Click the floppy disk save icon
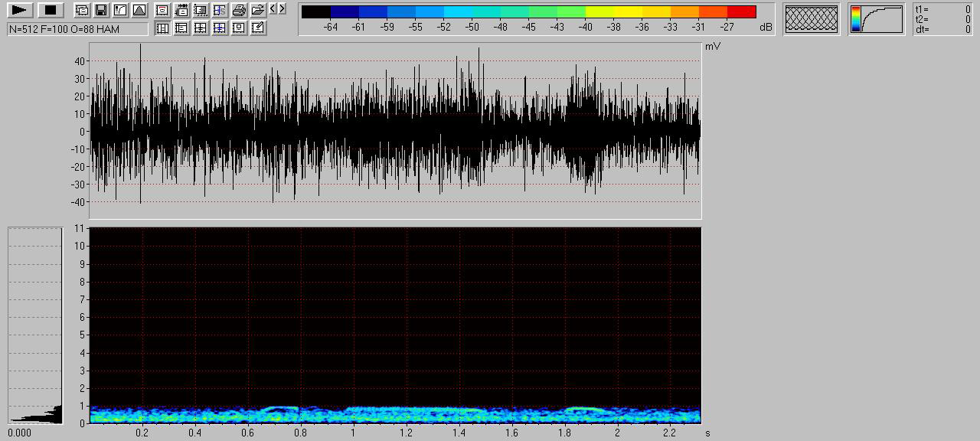The image size is (980, 441). point(101,10)
